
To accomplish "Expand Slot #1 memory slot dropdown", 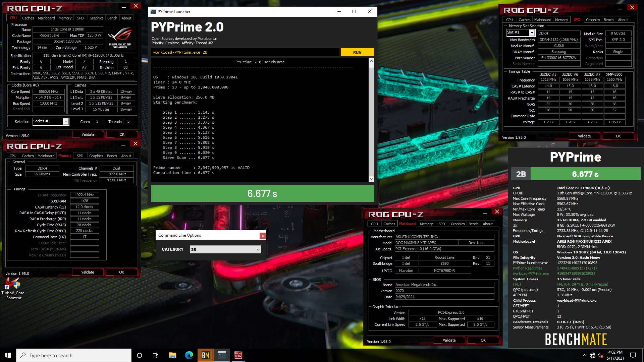I will click(532, 33).
